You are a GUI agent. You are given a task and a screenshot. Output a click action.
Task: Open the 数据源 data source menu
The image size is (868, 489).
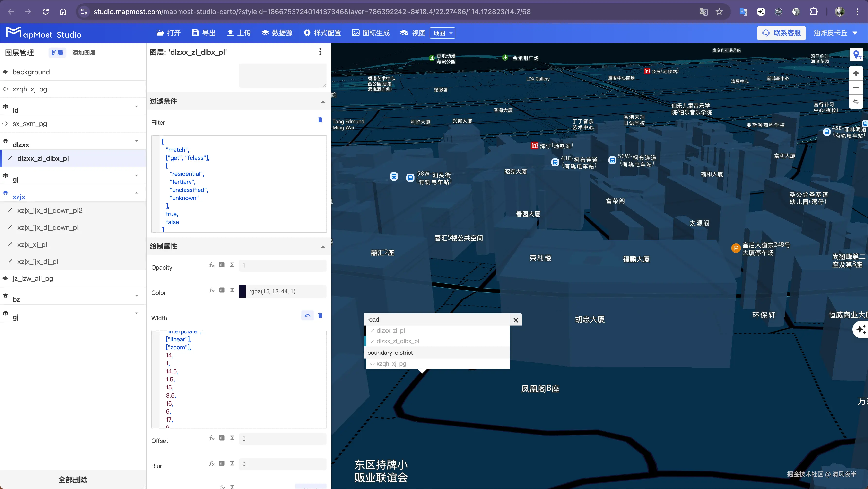[x=277, y=33]
